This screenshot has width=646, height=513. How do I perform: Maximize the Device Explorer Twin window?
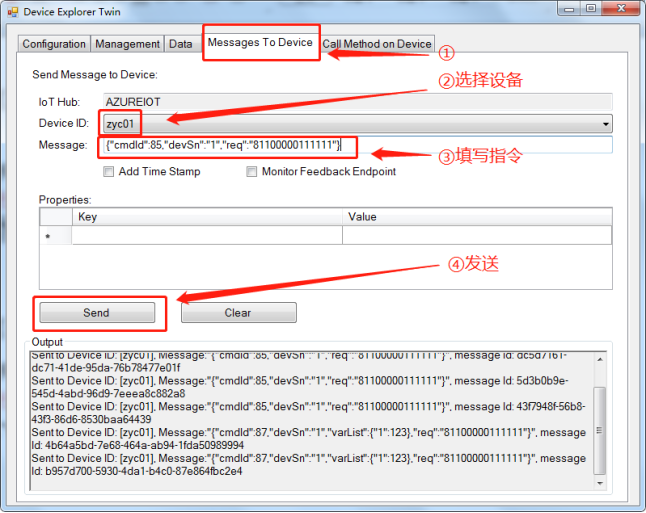[x=590, y=9]
